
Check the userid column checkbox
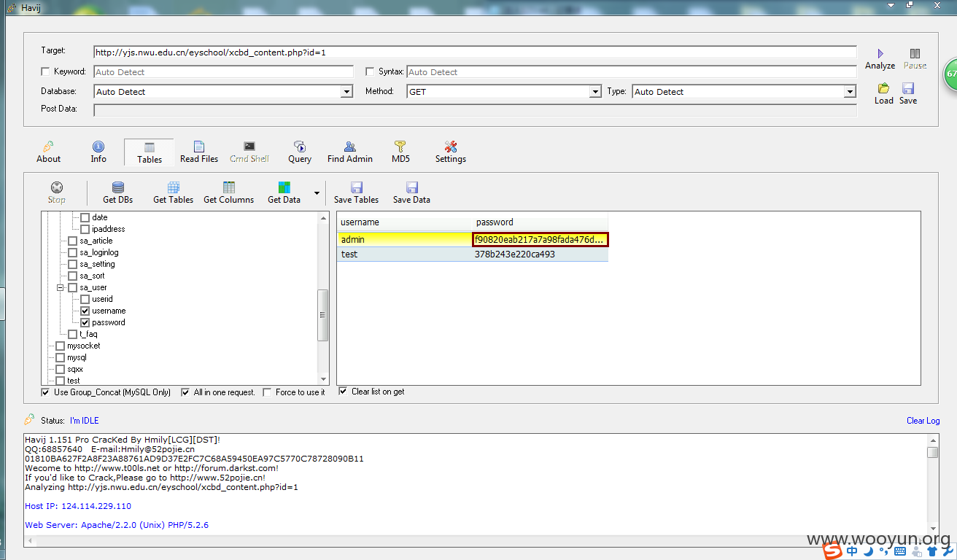pyautogui.click(x=85, y=299)
